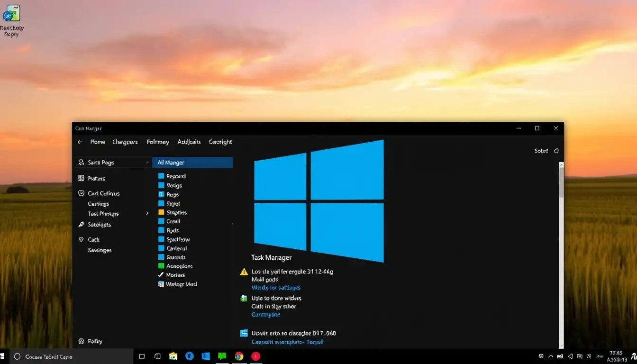Click the vertical scrollbar of the window
637x364 pixels.
[562, 255]
